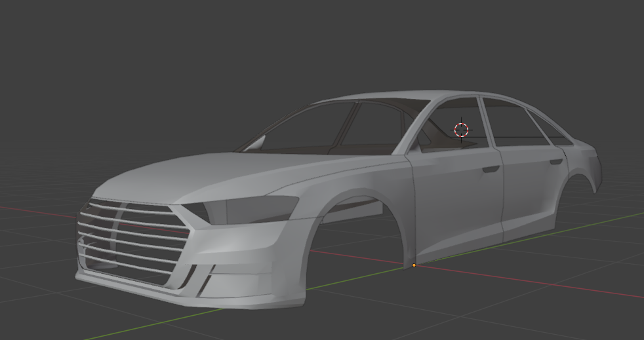Click the rear door handle on car
Screen dimensions: 644x340
556,162
